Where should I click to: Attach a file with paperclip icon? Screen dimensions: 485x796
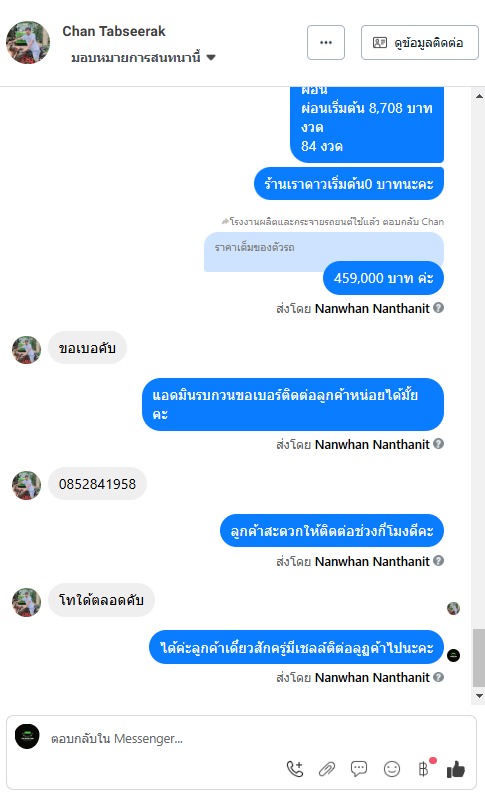327,769
